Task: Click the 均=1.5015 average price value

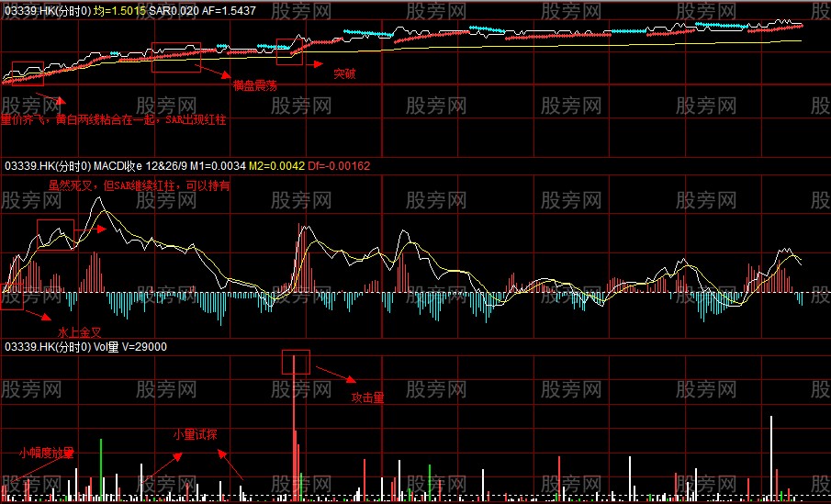Action: [x=119, y=10]
